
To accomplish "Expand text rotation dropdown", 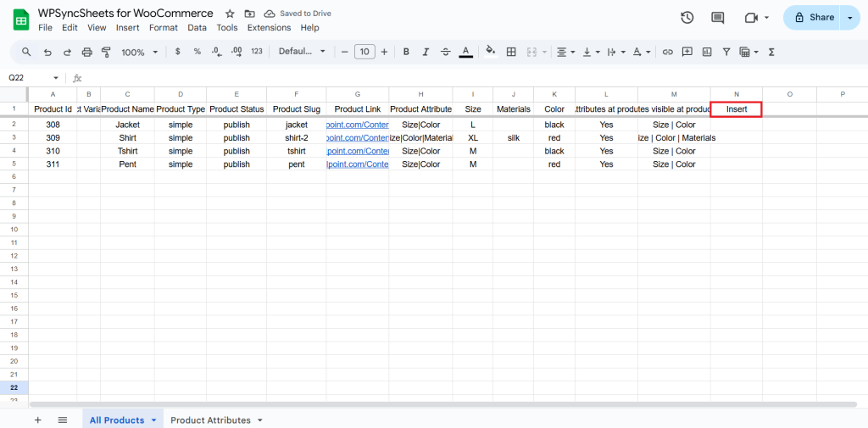I will 648,52.
